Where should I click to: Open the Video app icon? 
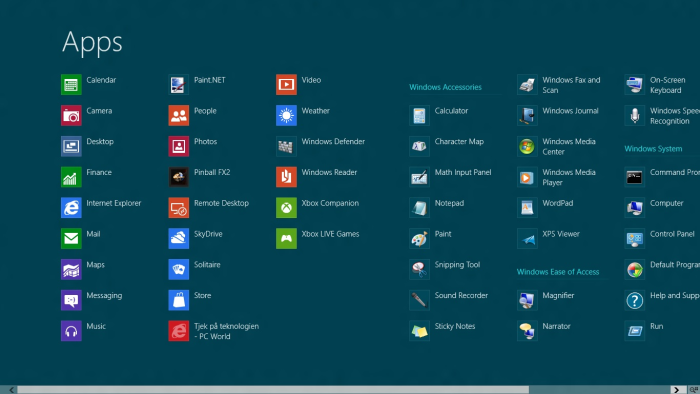point(286,85)
